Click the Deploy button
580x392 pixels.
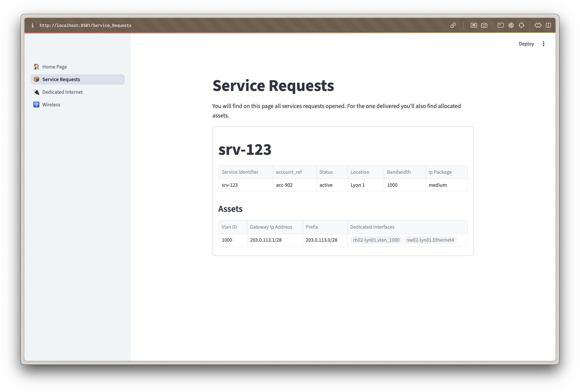526,44
